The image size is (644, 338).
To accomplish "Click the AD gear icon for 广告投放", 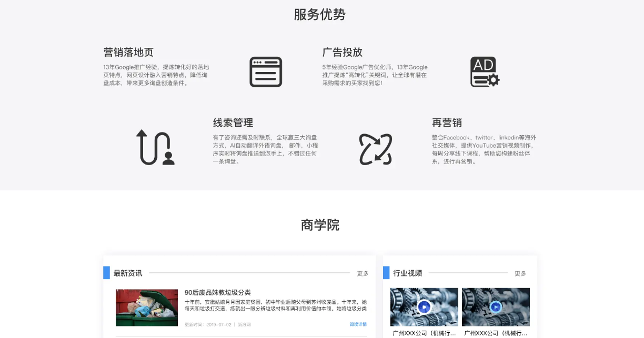I will point(484,72).
